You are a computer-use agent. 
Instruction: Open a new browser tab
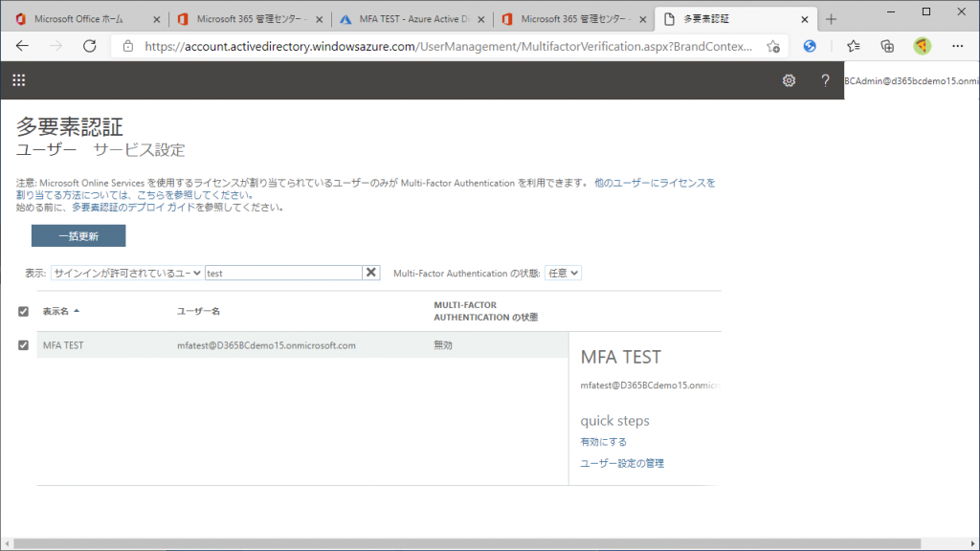click(831, 19)
